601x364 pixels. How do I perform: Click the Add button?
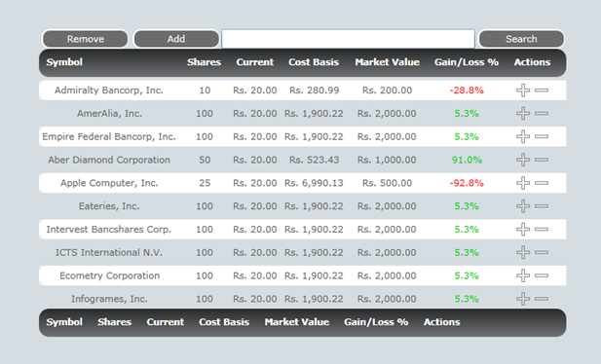[x=176, y=39]
